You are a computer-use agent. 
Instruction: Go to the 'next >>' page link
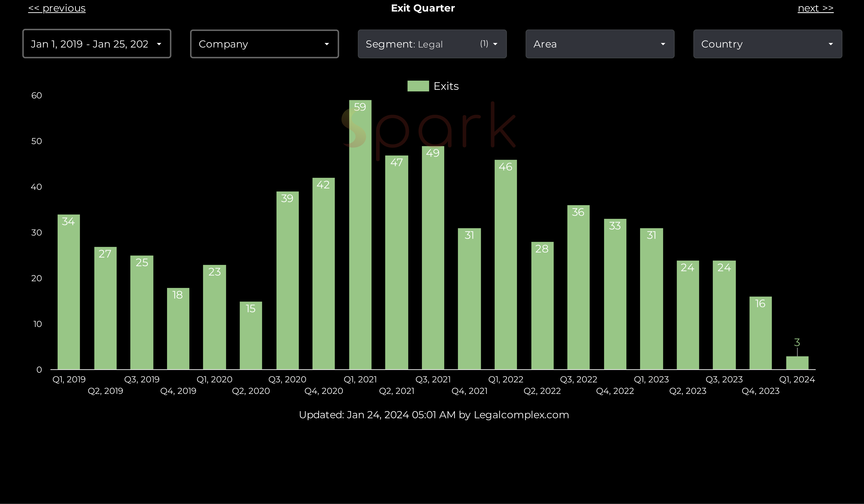click(x=815, y=8)
